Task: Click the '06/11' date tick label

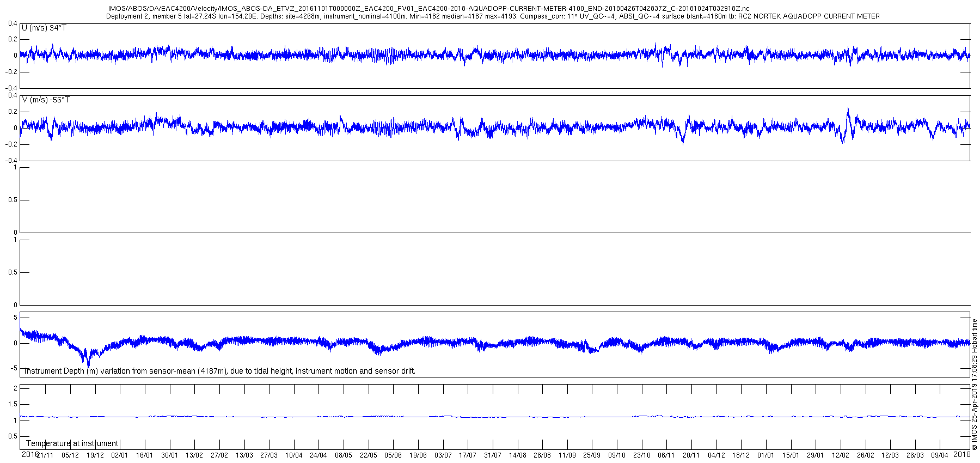Action: pos(667,455)
